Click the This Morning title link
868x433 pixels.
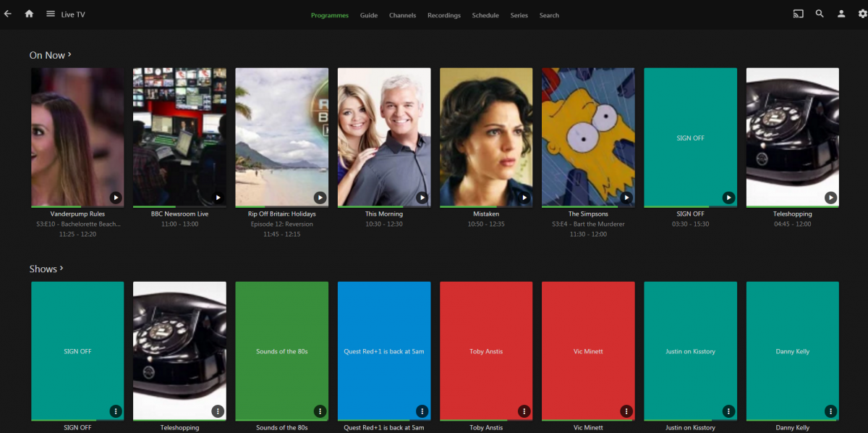click(x=384, y=214)
